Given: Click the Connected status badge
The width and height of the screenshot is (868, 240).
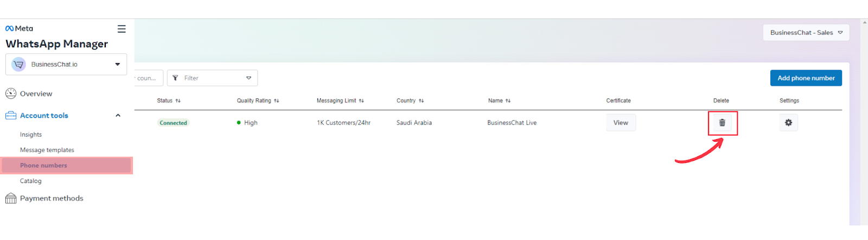Looking at the screenshot, I should coord(173,123).
